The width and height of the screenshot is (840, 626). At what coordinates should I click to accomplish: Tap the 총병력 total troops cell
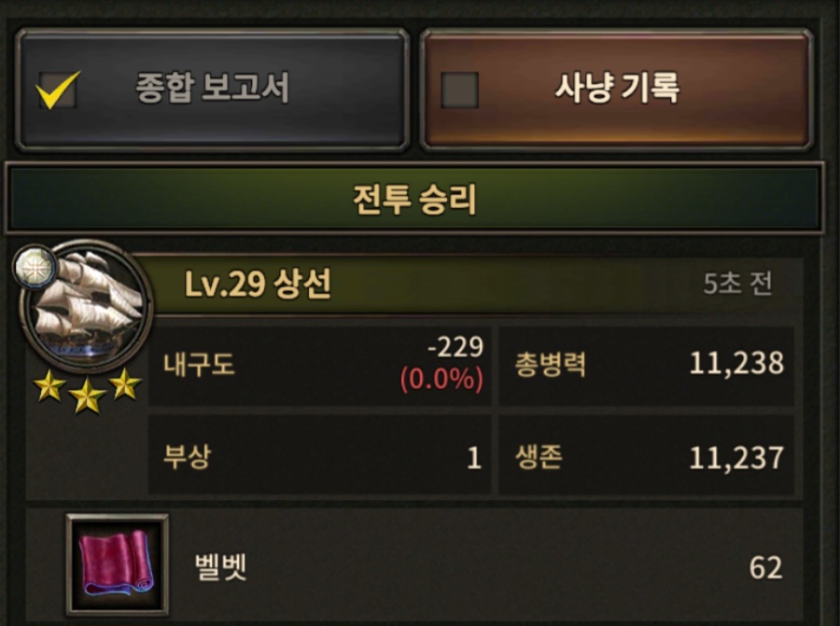pos(647,365)
